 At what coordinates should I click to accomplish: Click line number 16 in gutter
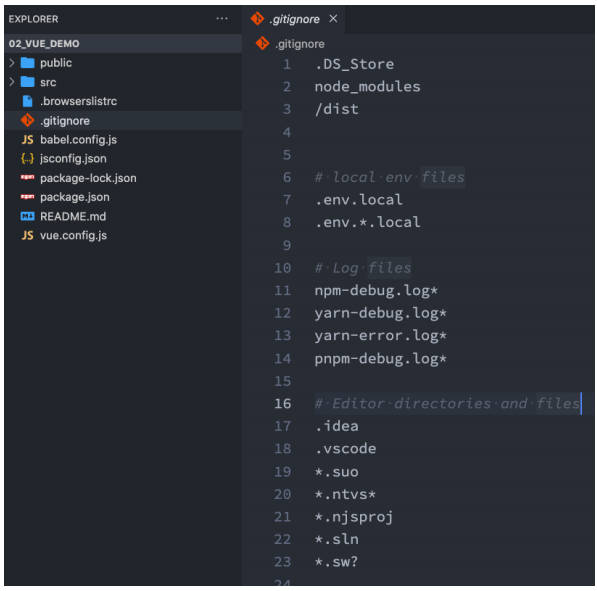[283, 404]
